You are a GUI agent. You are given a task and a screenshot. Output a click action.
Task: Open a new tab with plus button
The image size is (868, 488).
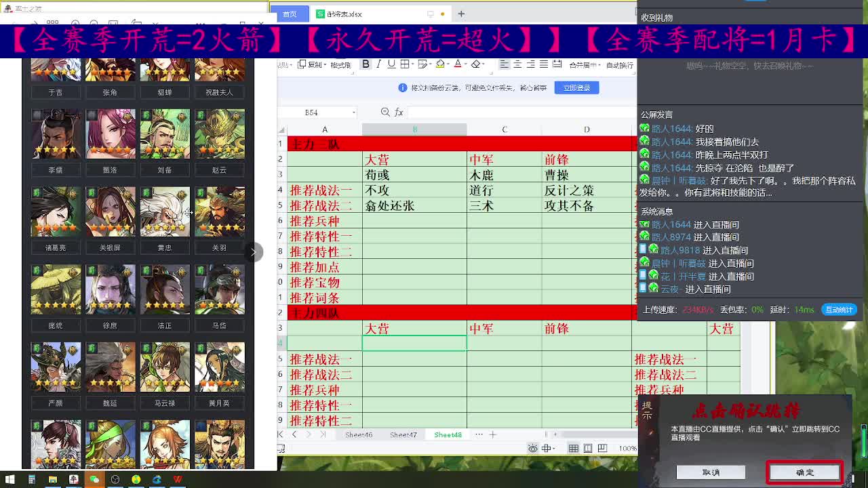[x=461, y=14]
